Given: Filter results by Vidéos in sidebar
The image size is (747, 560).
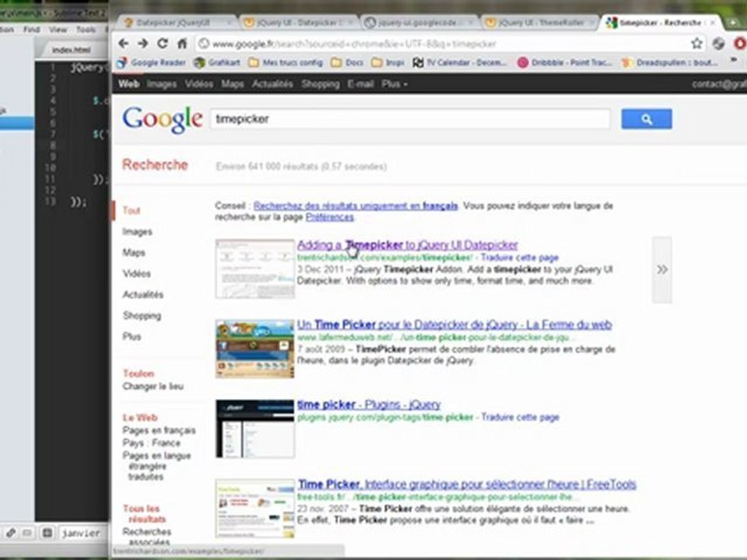Looking at the screenshot, I should tap(137, 274).
